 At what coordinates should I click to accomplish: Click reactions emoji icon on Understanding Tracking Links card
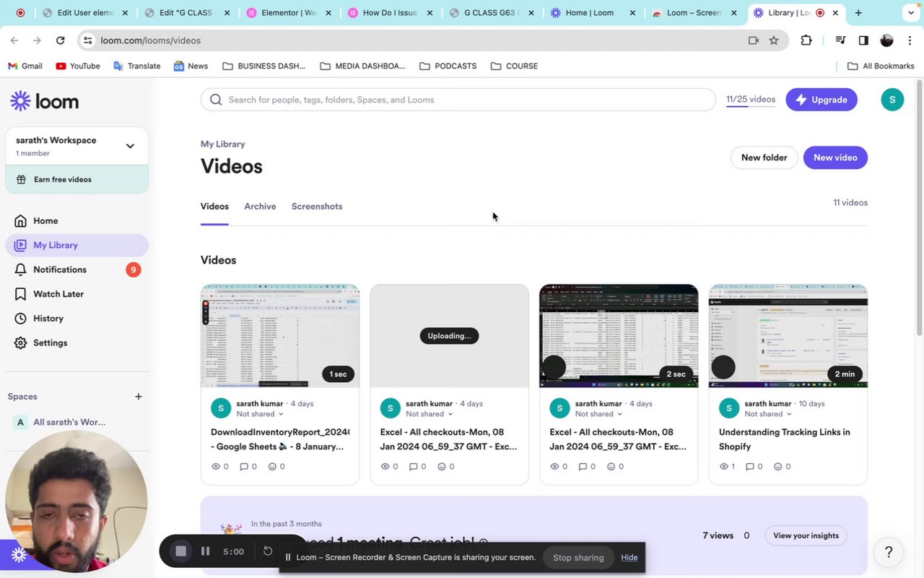[x=777, y=467]
